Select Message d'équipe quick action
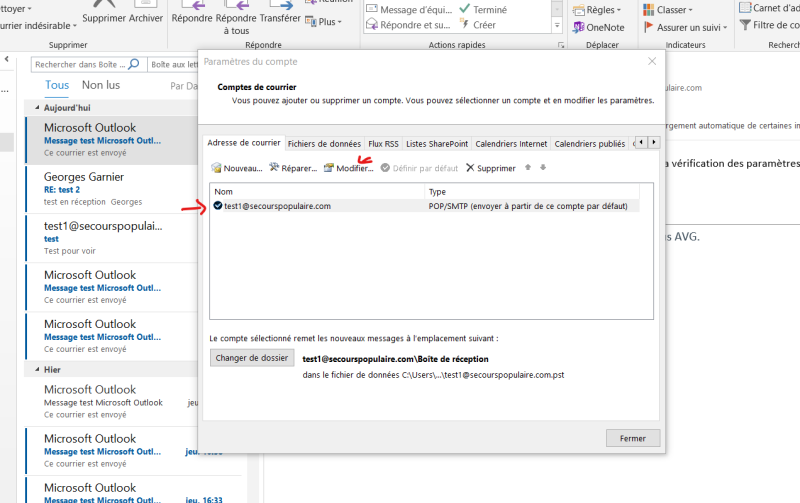The height and width of the screenshot is (503, 800). tap(409, 10)
